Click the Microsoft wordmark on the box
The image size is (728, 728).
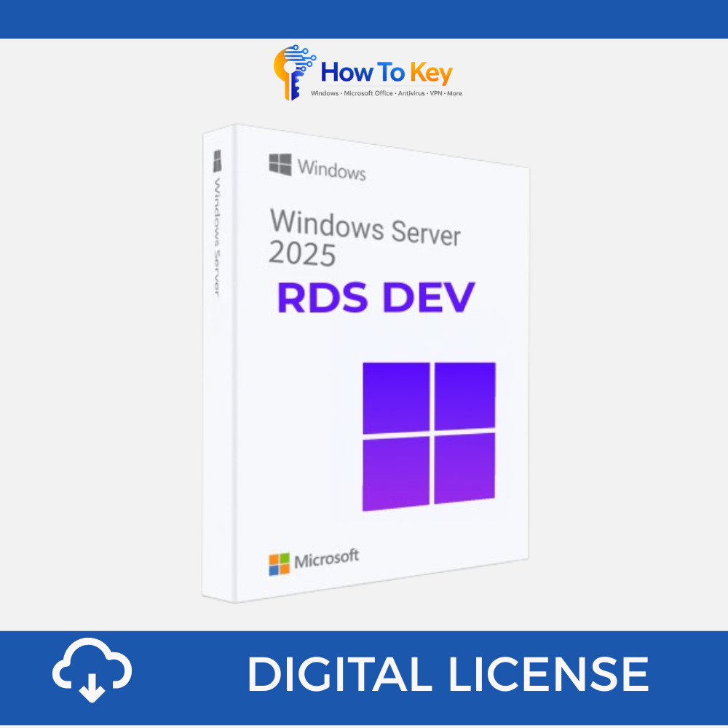click(326, 559)
